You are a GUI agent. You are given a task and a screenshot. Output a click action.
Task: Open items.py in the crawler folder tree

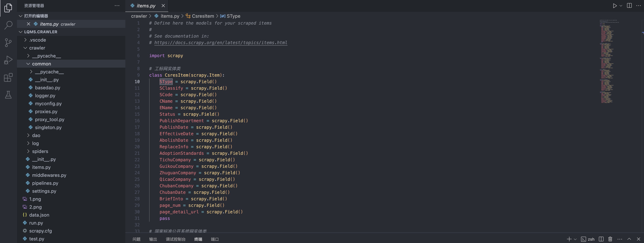(x=71, y=167)
